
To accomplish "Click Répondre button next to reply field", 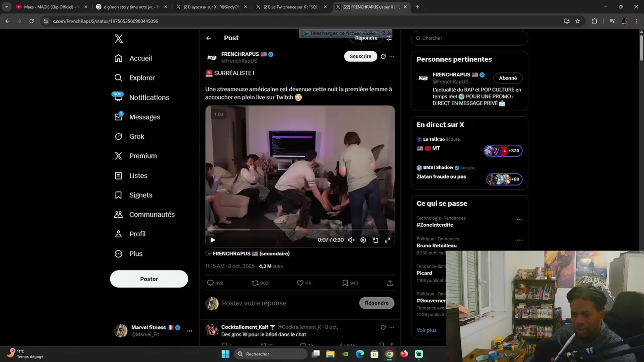I will pos(377,303).
